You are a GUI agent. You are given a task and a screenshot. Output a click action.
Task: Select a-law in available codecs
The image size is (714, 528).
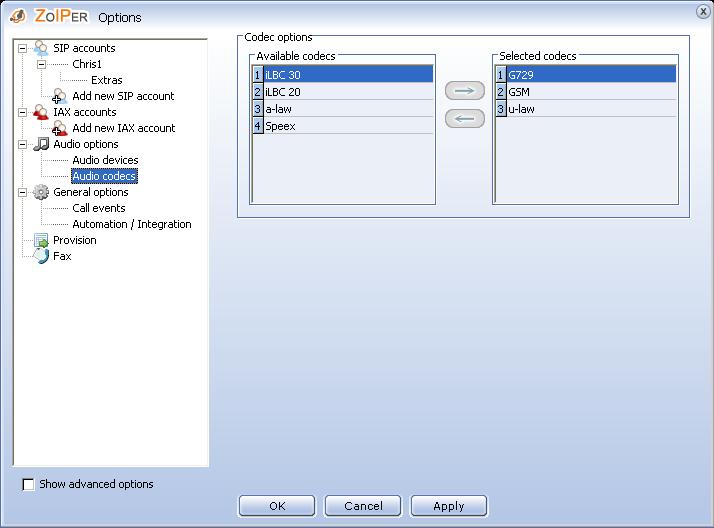tap(342, 109)
